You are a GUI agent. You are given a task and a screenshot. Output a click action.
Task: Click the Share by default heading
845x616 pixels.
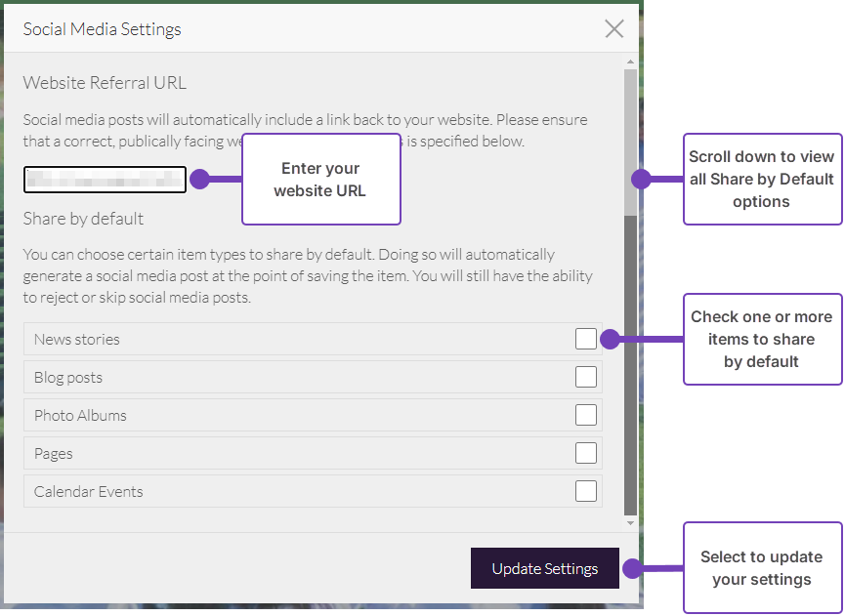click(x=83, y=219)
